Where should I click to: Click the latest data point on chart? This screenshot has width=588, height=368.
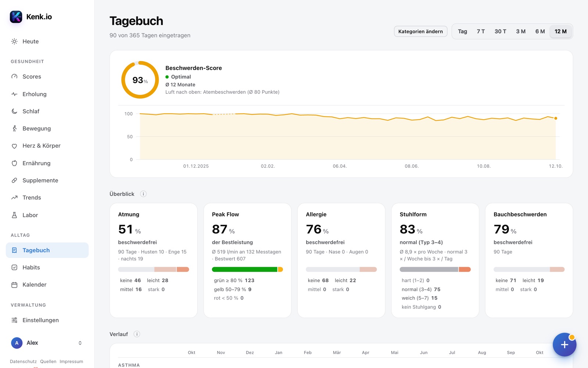(x=556, y=118)
